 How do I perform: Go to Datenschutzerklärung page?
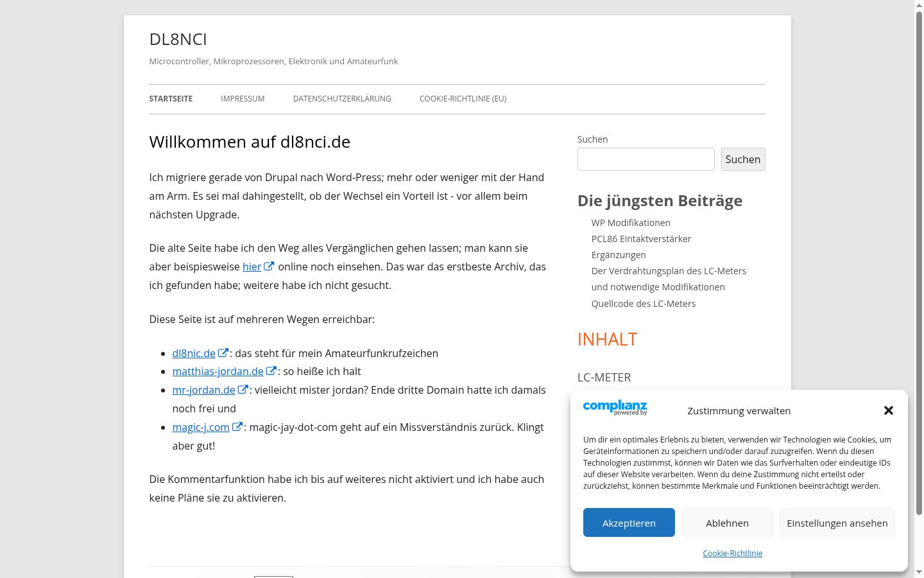tap(342, 99)
